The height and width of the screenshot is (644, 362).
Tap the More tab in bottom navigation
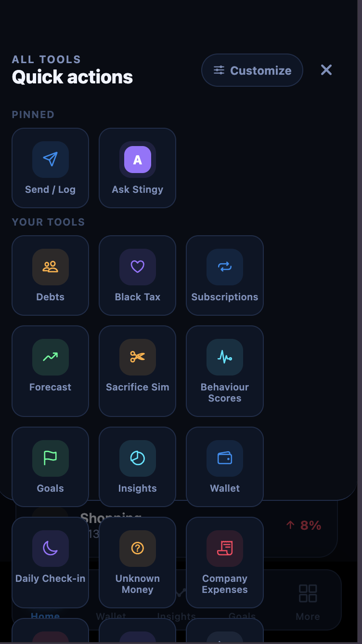click(308, 603)
